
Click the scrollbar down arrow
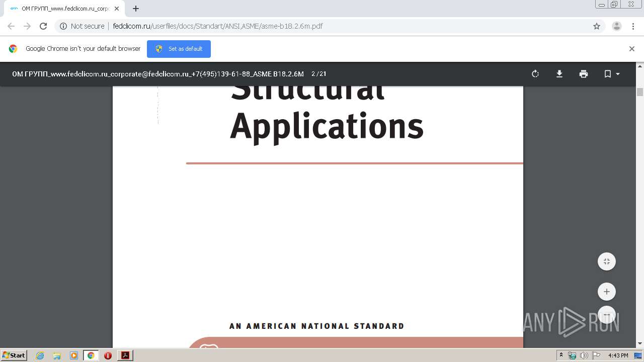click(x=640, y=344)
